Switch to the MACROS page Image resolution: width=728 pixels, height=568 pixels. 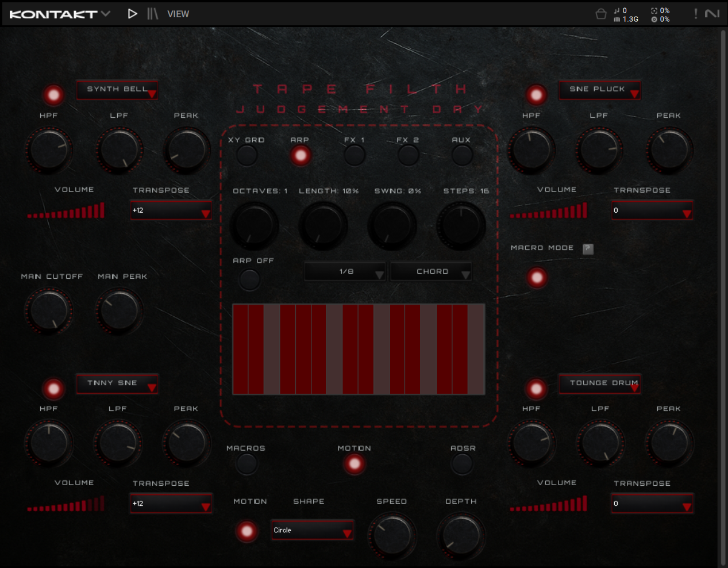tap(246, 463)
